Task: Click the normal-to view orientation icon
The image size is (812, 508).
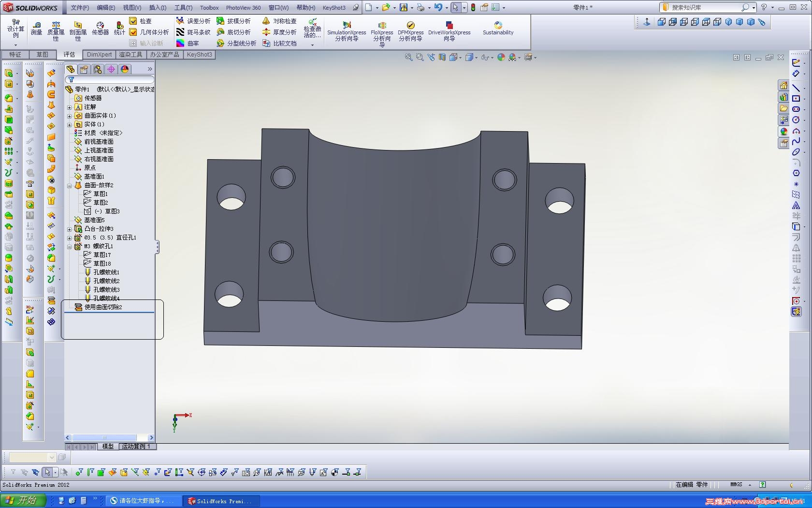Action: [x=647, y=22]
